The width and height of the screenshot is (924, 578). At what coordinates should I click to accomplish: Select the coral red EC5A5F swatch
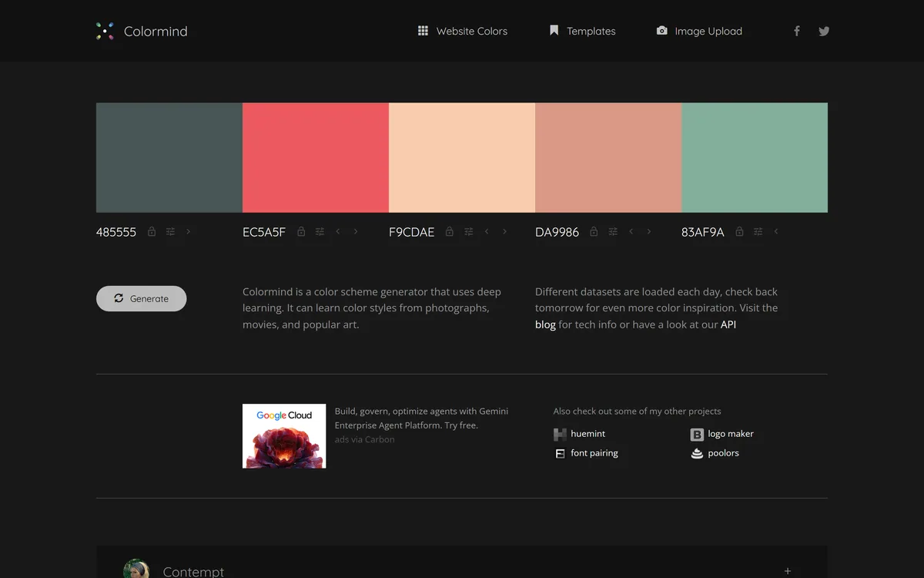(x=316, y=157)
